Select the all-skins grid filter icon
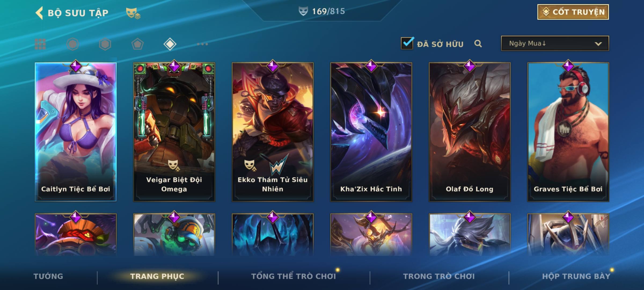This screenshot has height=290, width=644. point(40,44)
